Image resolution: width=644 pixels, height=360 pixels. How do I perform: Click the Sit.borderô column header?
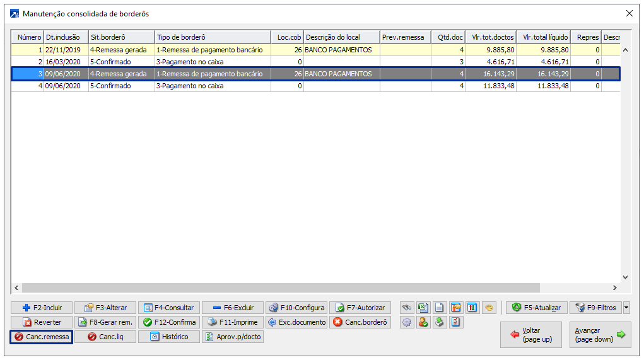coord(122,37)
